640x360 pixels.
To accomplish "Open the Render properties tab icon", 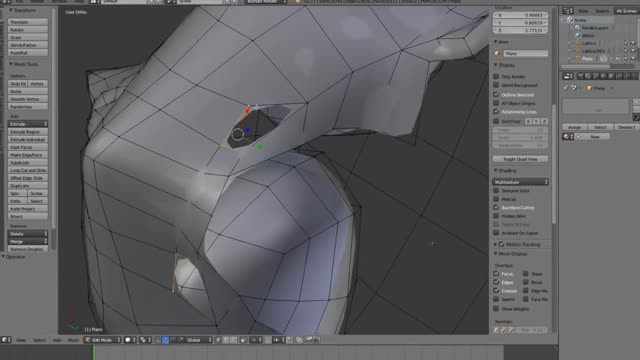I will point(580,76).
